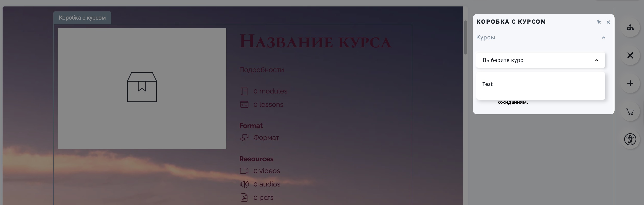This screenshot has width=644, height=205.
Task: Toggle the box placeholder image selection
Action: 142,87
